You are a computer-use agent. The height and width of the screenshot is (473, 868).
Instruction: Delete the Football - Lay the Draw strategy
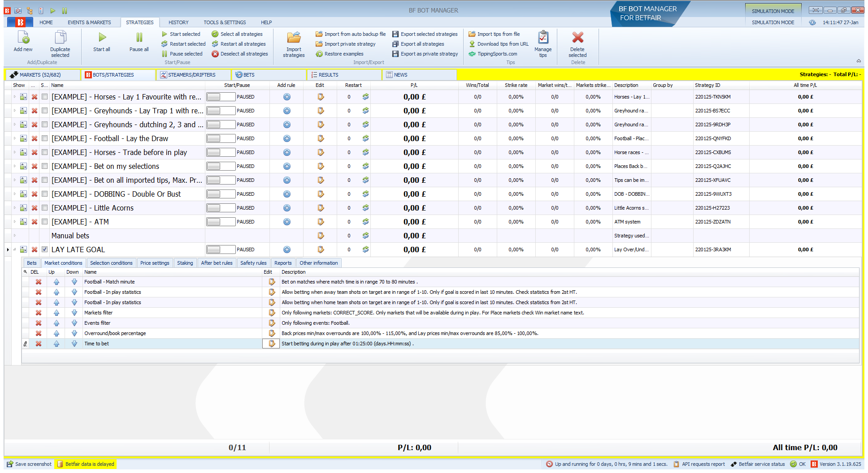click(x=35, y=138)
